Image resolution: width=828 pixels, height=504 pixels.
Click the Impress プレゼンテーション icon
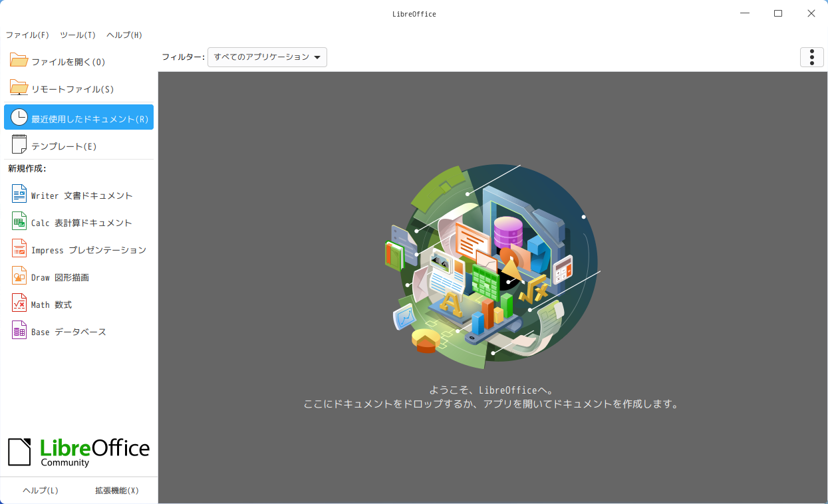coord(19,249)
